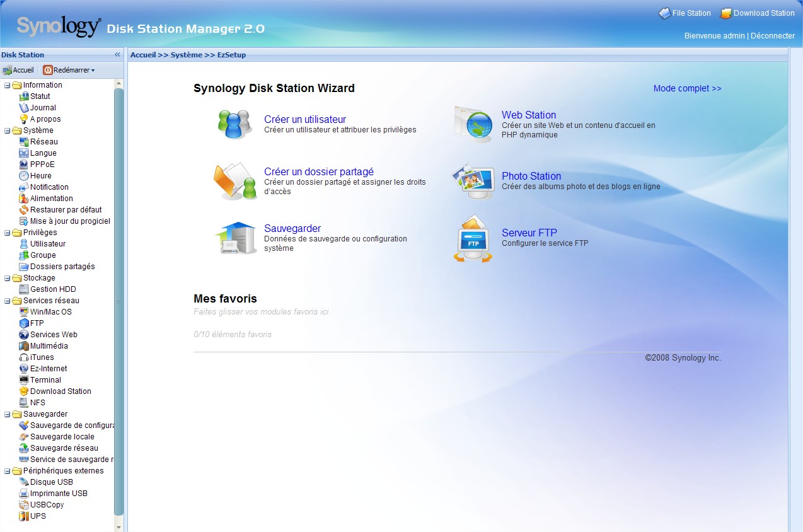This screenshot has height=532, width=803.
Task: Open PPPoE settings in sidebar
Action: click(x=42, y=165)
